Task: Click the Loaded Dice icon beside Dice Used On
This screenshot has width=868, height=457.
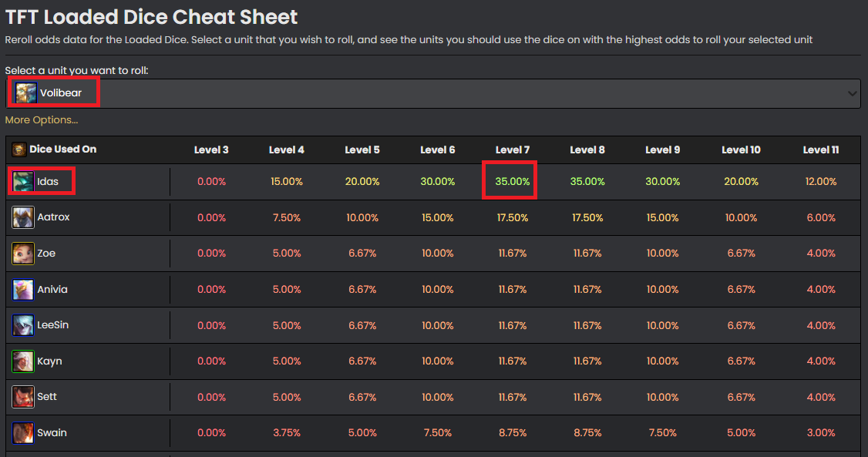Action: 19,150
